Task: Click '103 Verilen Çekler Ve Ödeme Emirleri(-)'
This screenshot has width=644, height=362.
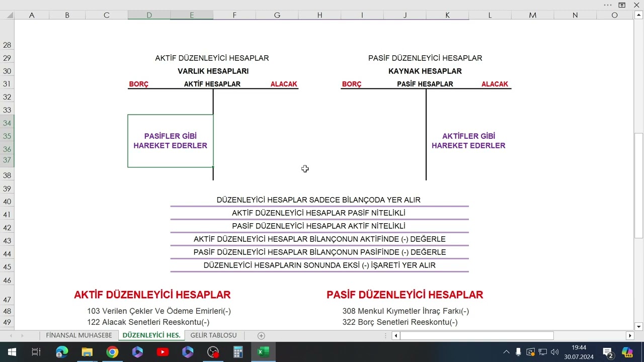Action: [x=159, y=311]
